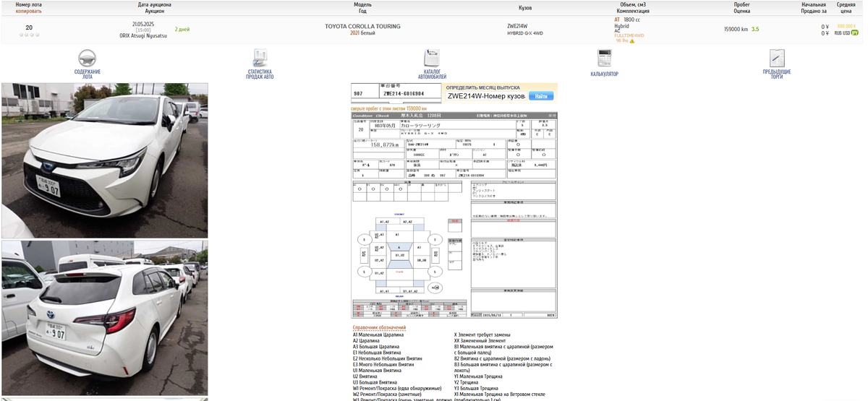Click the ZWE214W body code
Screen dimensions: 868x401
[517, 27]
